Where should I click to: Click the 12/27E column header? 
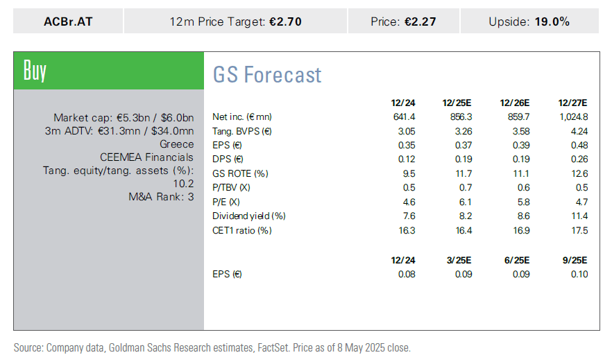[572, 103]
